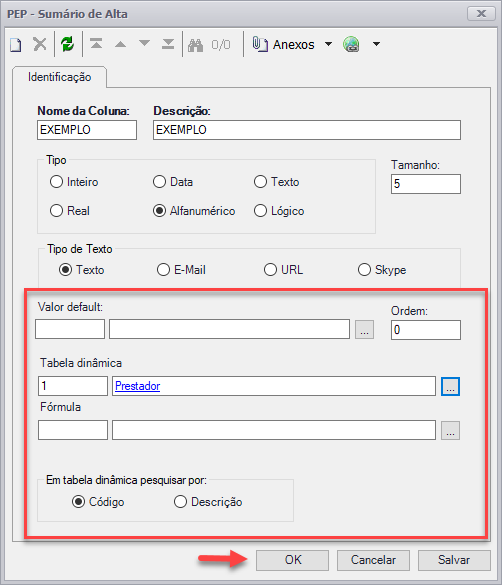
Task: Click the Fórmula code field
Action: tap(73, 430)
